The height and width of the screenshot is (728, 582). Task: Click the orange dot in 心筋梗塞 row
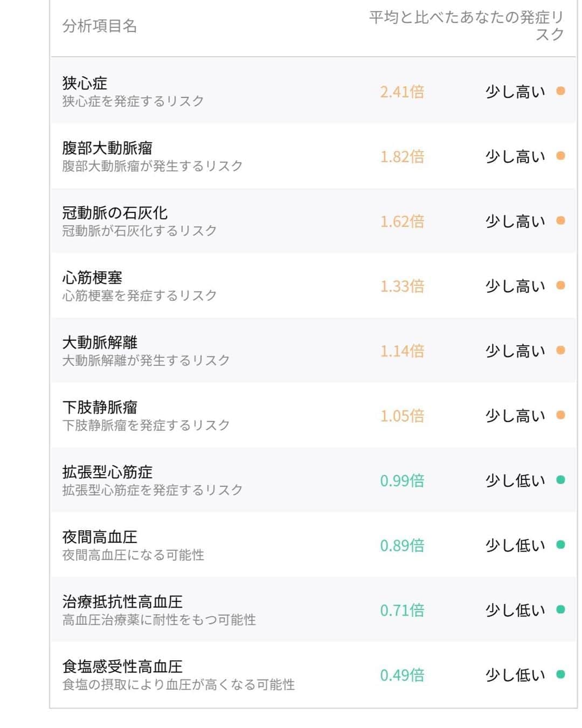pos(560,285)
